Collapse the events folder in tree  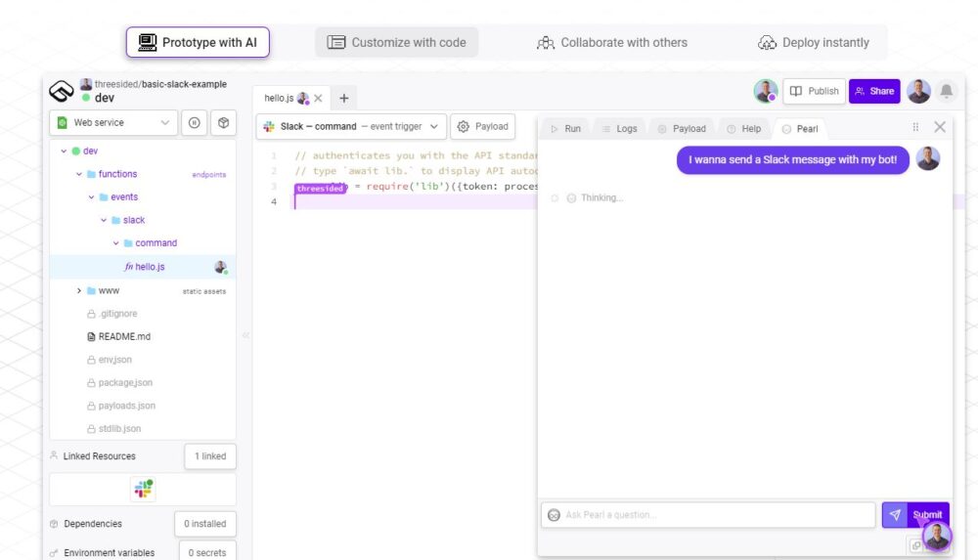click(x=92, y=197)
